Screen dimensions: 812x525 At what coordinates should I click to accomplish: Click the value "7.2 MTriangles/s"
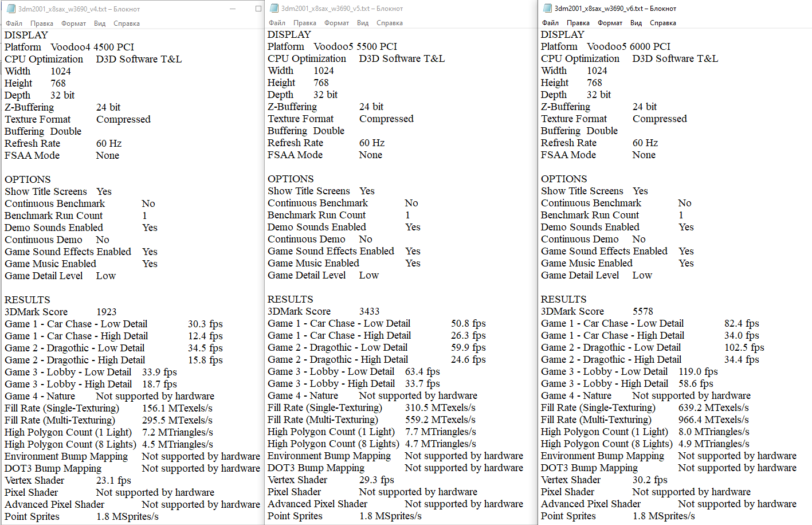178,432
